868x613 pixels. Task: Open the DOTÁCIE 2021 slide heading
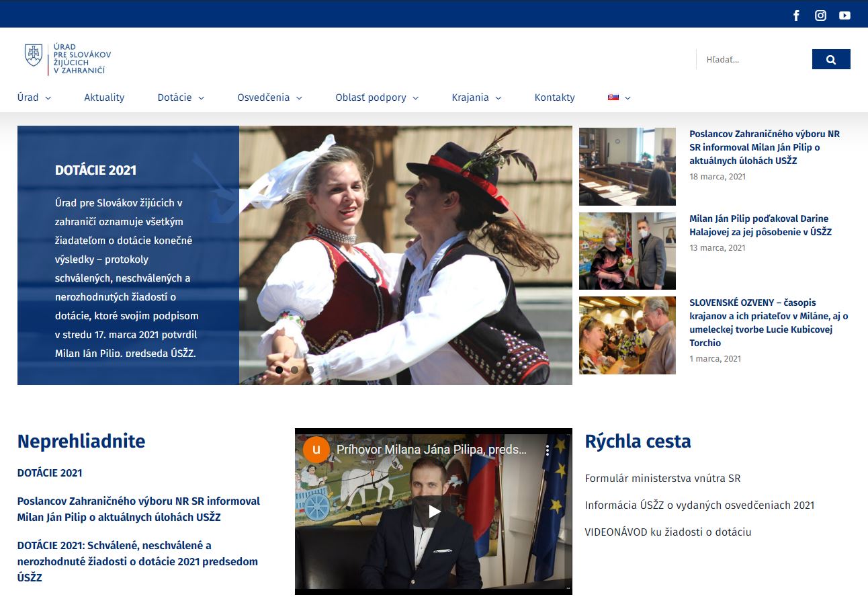coord(95,170)
